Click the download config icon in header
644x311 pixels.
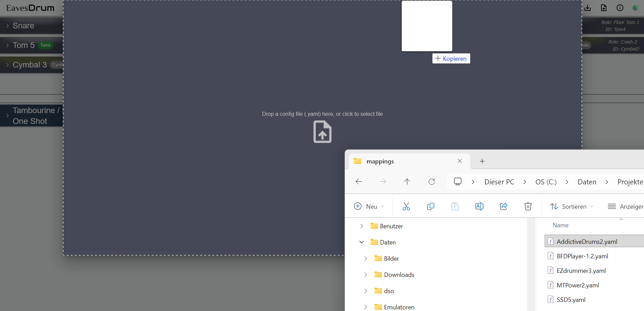[588, 8]
